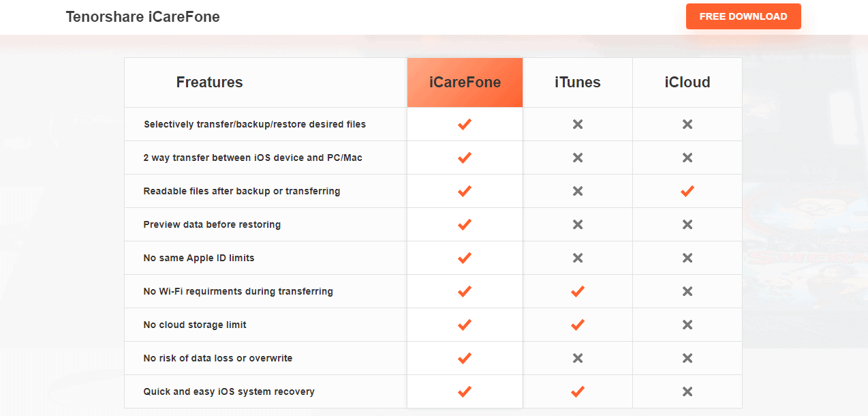Click iTunes checkmark for No Wi-Fi requirements row

[578, 291]
